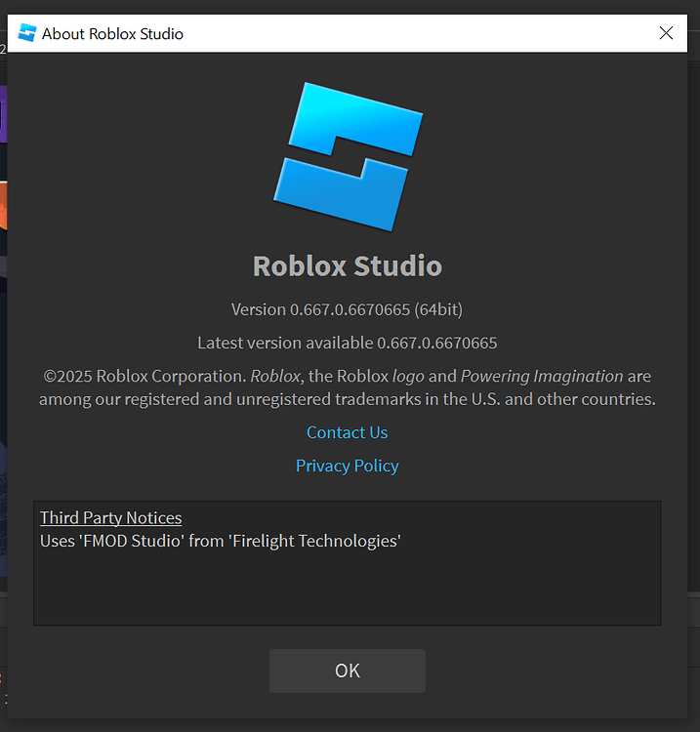Select the 'FMOD Studio' notice line
700x732 pixels.
coord(221,541)
